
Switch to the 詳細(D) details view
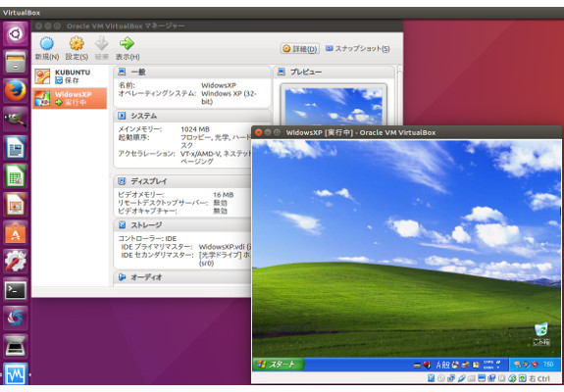click(299, 48)
